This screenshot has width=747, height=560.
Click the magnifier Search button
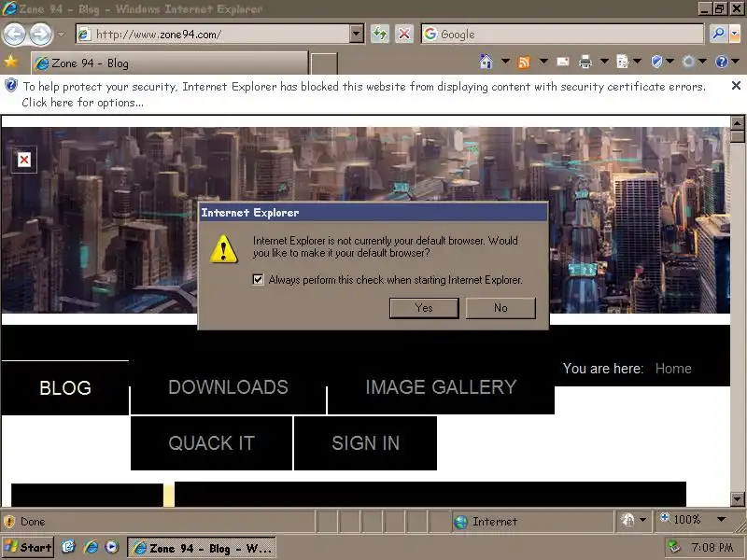717,35
